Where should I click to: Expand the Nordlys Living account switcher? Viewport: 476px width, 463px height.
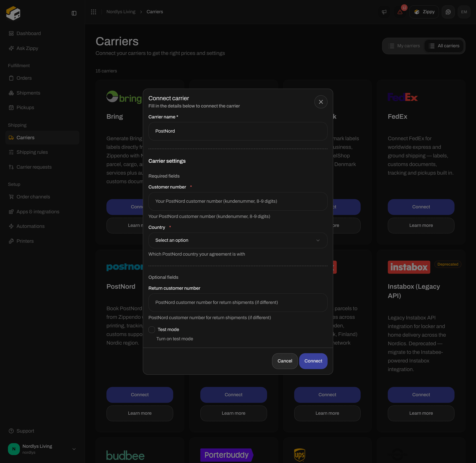[42, 449]
